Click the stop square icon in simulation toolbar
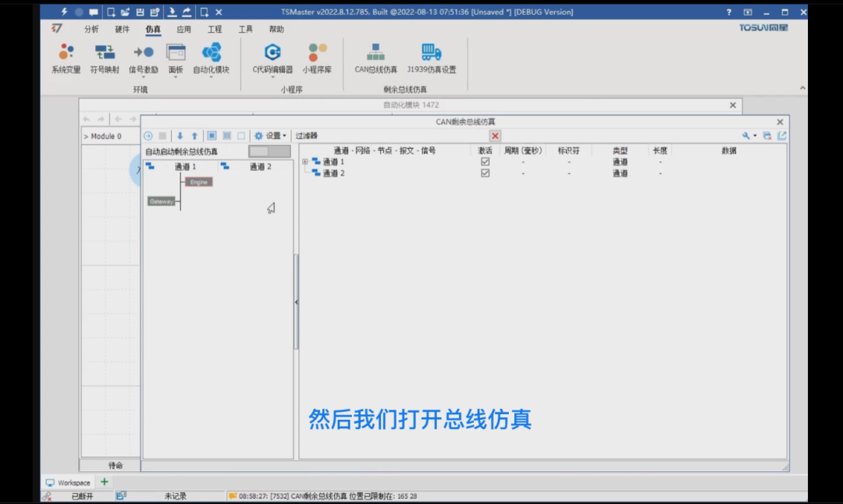 pos(162,136)
